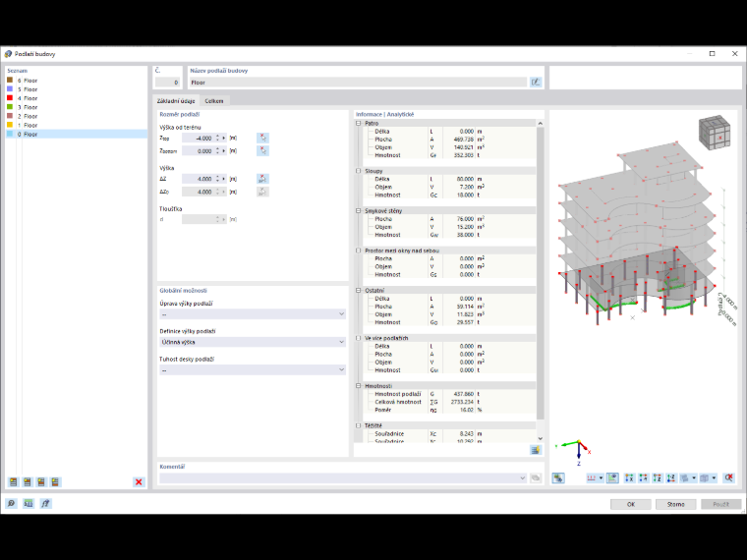Image resolution: width=747 pixels, height=560 pixels.
Task: Collapse the Ve více podlažích section
Action: [358, 338]
